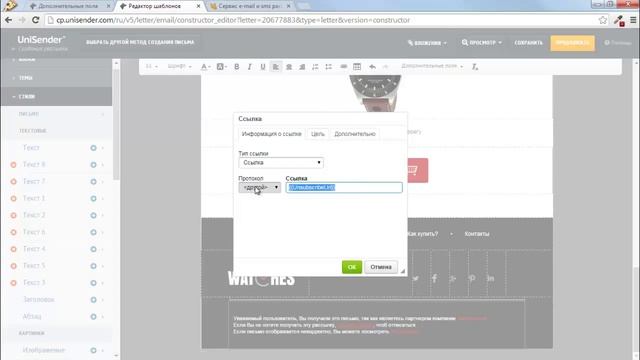Switch to the Target tab in dialog
This screenshot has width=640, height=360.
pos(318,134)
